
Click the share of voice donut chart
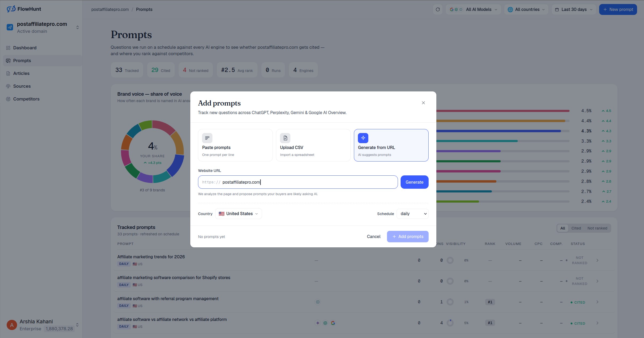point(152,151)
